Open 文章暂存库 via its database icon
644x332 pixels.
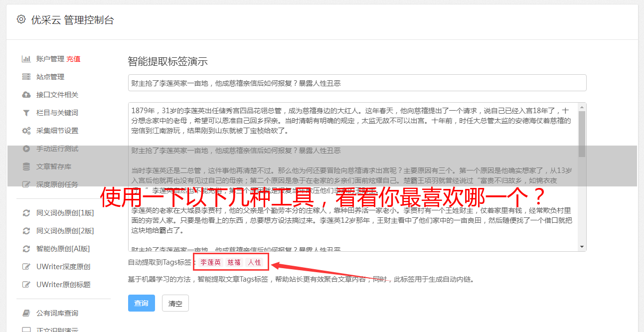point(26,166)
